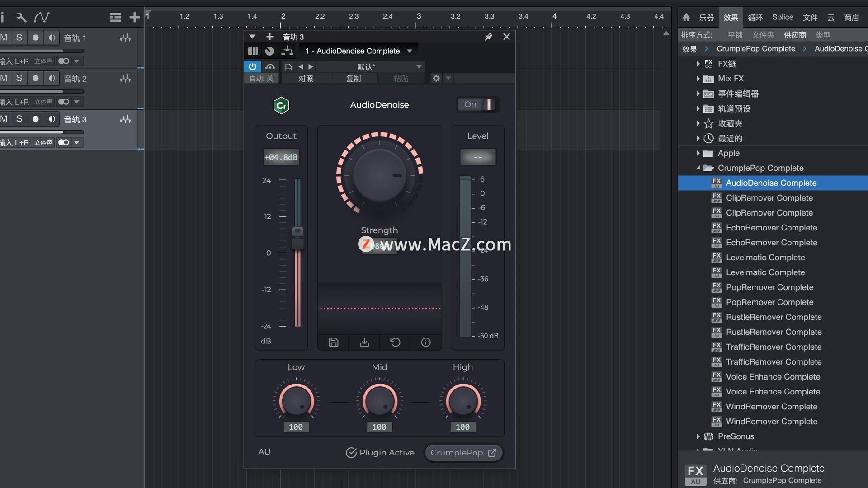Image resolution: width=868 pixels, height=488 pixels.
Task: Click the plus icon in the plugin window header
Action: coord(270,37)
